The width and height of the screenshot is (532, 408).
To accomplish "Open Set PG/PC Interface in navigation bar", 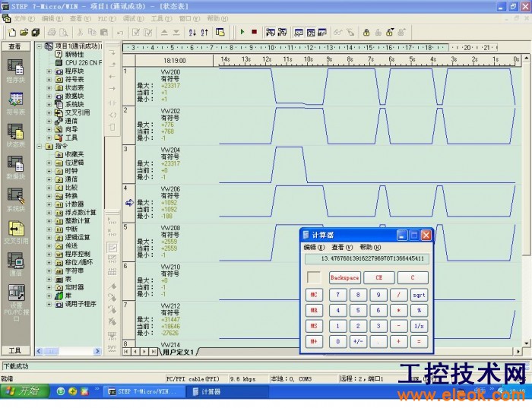I will click(x=16, y=303).
